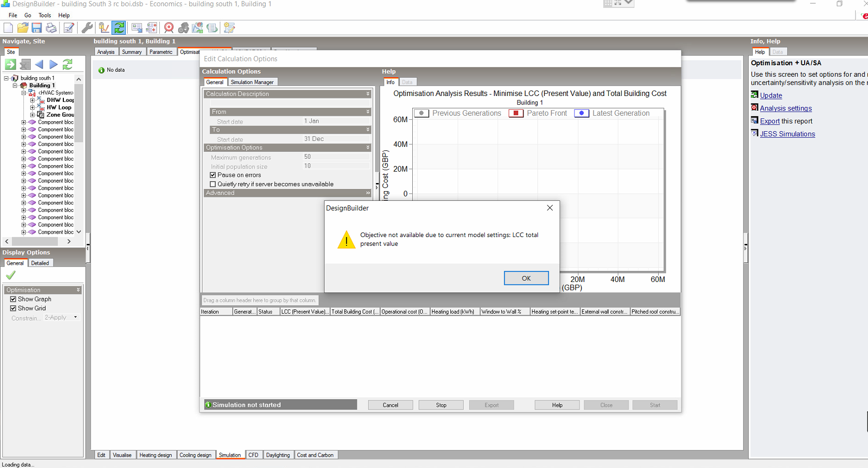
Task: Click the Pareto Front red legend swatch
Action: tap(516, 113)
